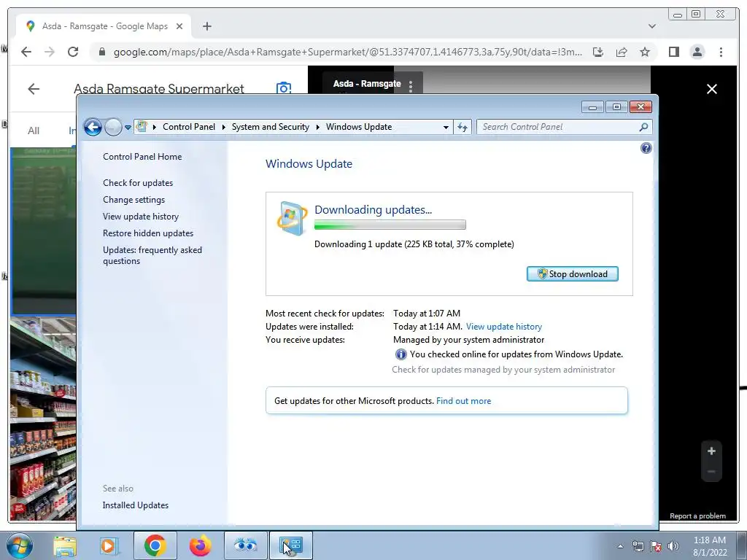
Task: Click Chrome back navigation arrow
Action: [x=26, y=52]
